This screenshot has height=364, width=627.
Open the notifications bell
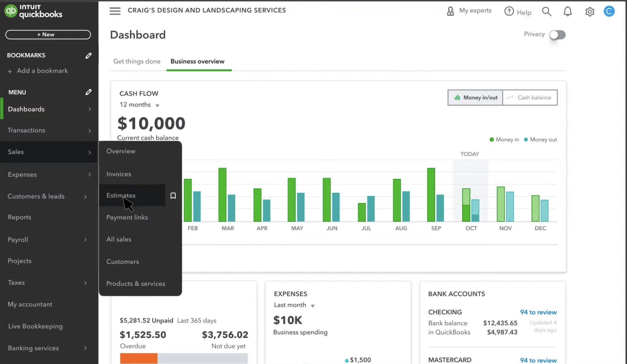[x=567, y=12]
